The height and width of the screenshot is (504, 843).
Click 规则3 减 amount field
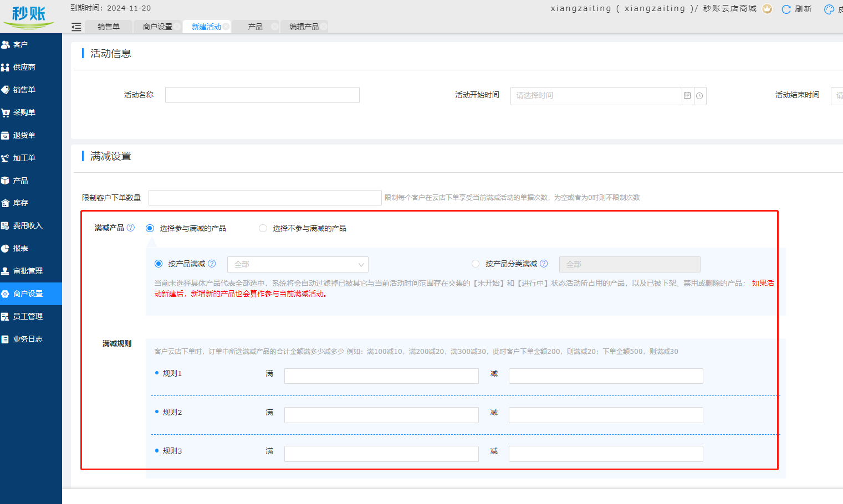[606, 454]
